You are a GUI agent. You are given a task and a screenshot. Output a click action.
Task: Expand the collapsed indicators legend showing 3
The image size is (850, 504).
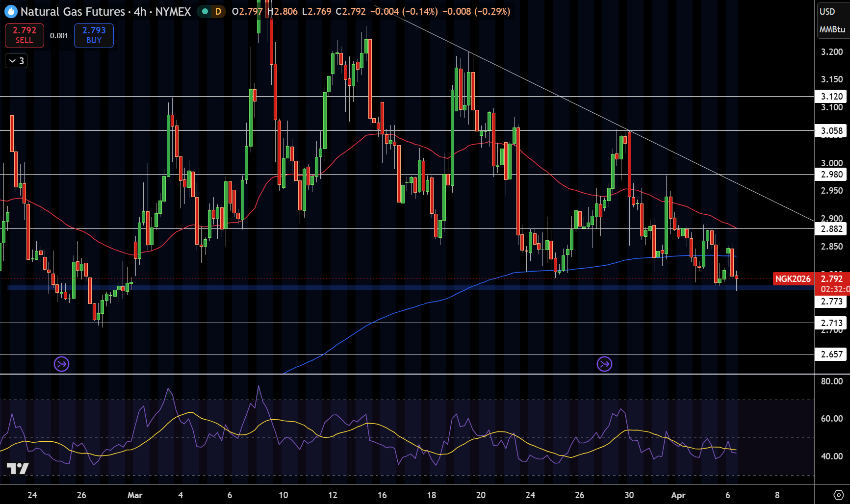point(16,61)
